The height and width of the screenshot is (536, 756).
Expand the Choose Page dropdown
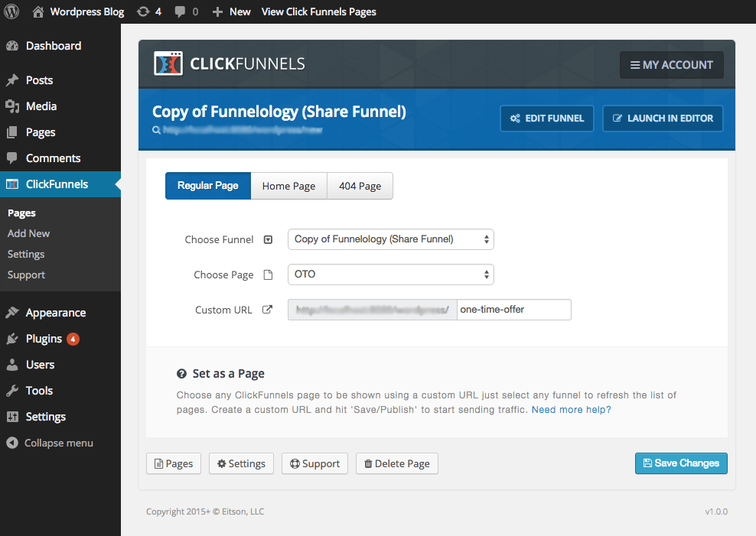(390, 274)
